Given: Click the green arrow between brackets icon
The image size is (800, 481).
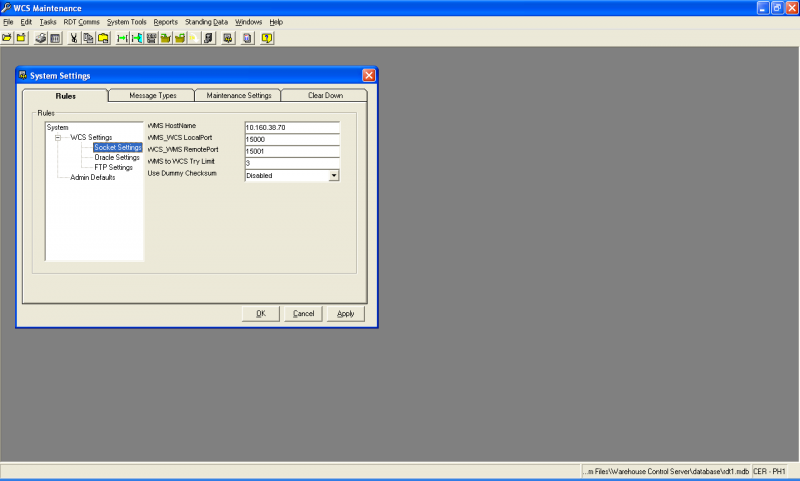Looking at the screenshot, I should [122, 38].
